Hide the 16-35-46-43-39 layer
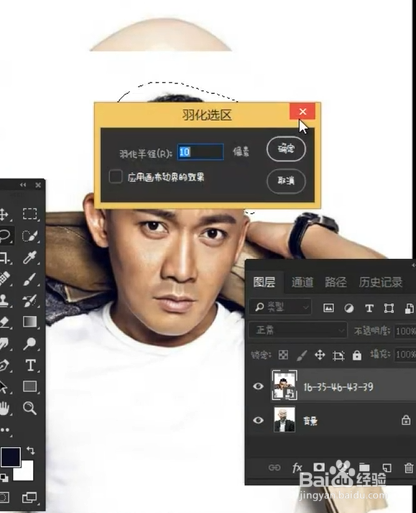Image resolution: width=416 pixels, height=513 pixels. click(x=258, y=386)
